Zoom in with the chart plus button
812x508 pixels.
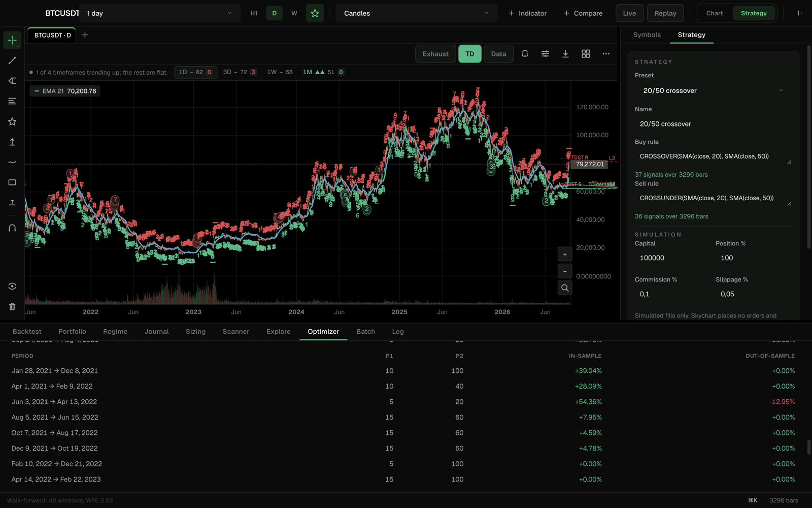click(565, 255)
